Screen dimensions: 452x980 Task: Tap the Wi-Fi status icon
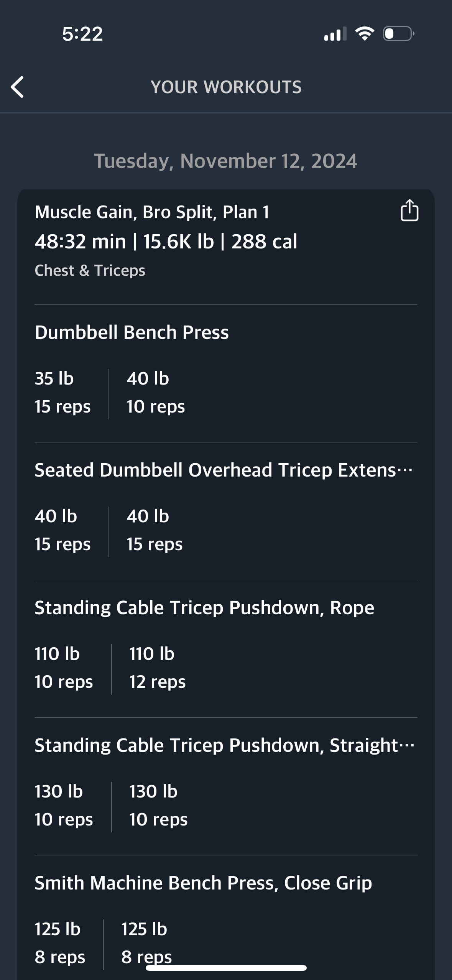[365, 34]
